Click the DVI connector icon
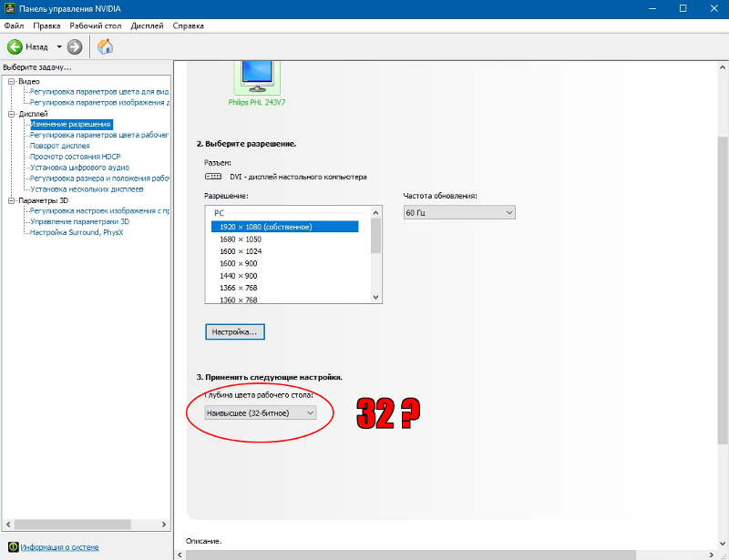This screenshot has height=560, width=729. [213, 177]
